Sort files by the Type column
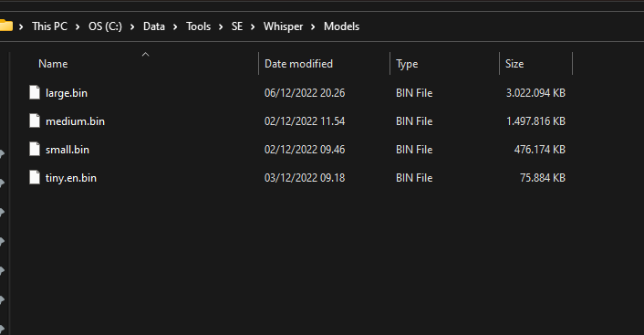The width and height of the screenshot is (644, 335). coord(407,64)
